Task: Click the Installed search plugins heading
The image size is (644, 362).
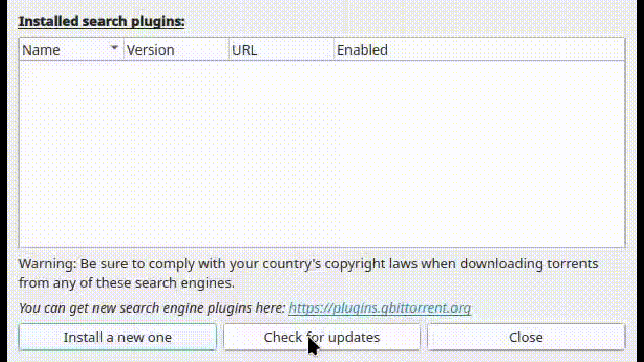Action: (101, 21)
